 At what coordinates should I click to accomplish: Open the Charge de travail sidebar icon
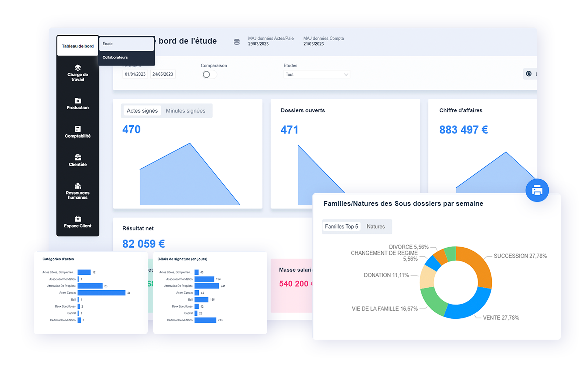coord(78,68)
